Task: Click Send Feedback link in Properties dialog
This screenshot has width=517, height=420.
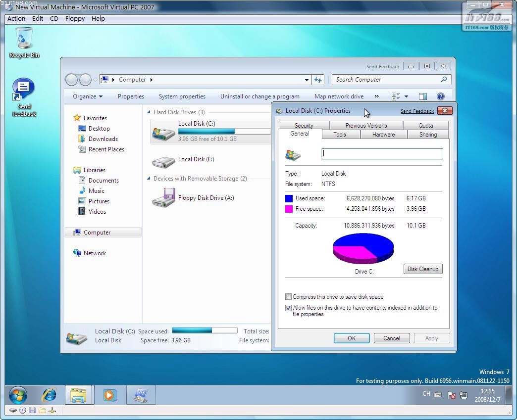Action: (x=417, y=111)
